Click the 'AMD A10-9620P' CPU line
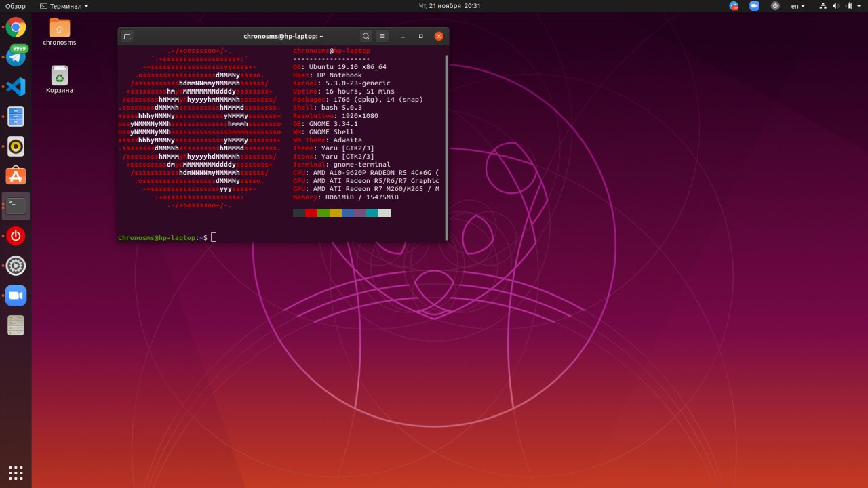 pyautogui.click(x=366, y=173)
